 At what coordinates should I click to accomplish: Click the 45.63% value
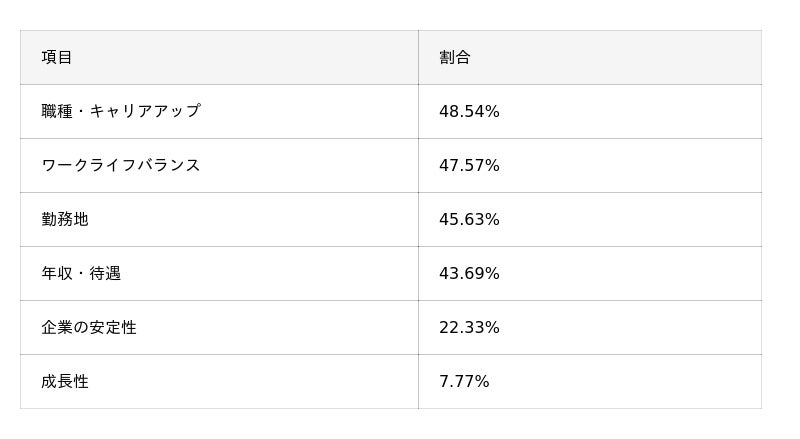click(x=469, y=219)
